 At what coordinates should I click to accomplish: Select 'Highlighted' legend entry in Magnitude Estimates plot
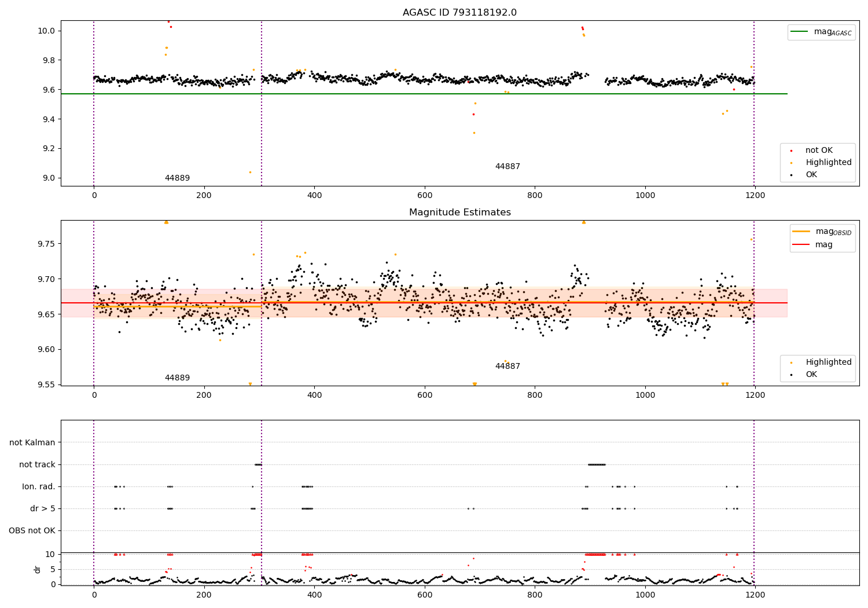828,362
